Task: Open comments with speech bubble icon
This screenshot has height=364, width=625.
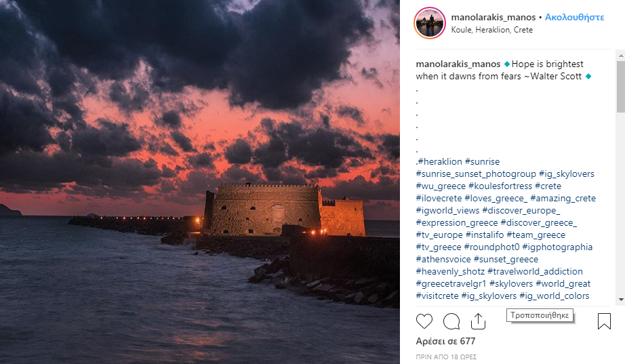Action: coord(451,321)
